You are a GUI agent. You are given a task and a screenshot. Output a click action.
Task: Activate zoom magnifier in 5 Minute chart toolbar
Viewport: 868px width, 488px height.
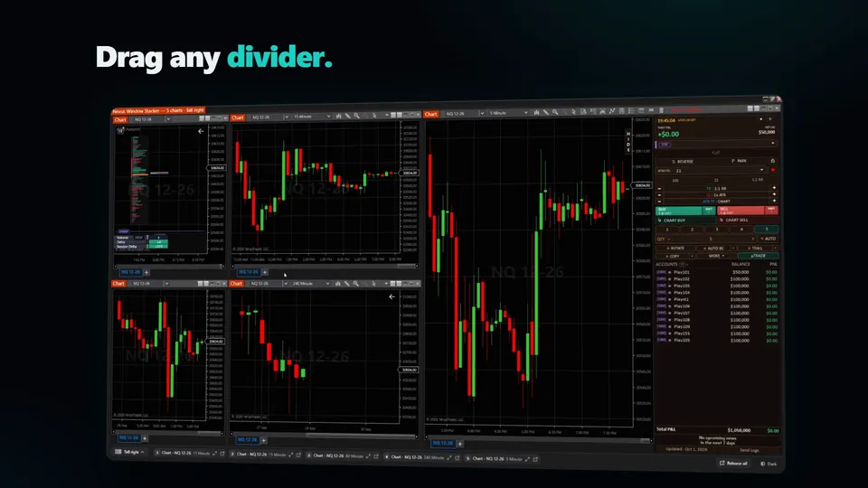pos(555,112)
